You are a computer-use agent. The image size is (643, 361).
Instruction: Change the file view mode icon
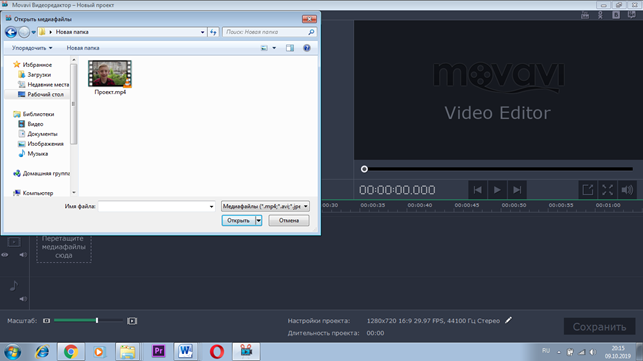[x=264, y=48]
